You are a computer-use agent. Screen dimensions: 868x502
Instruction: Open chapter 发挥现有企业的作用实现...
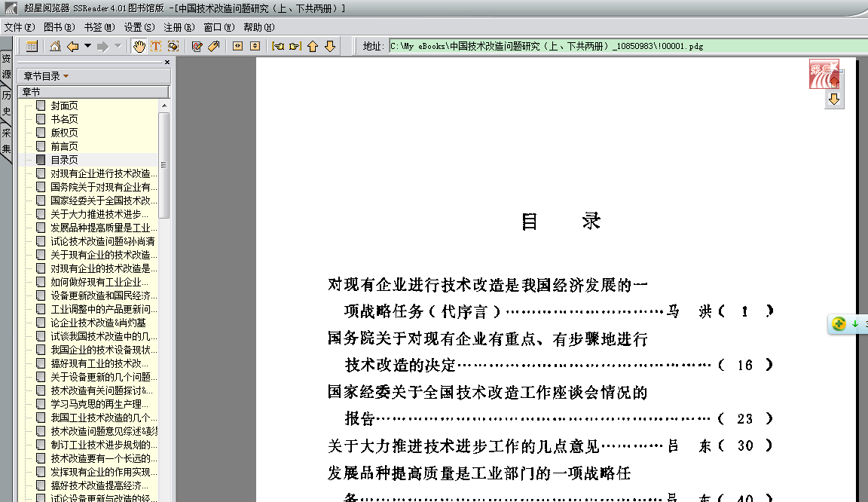coord(103,472)
